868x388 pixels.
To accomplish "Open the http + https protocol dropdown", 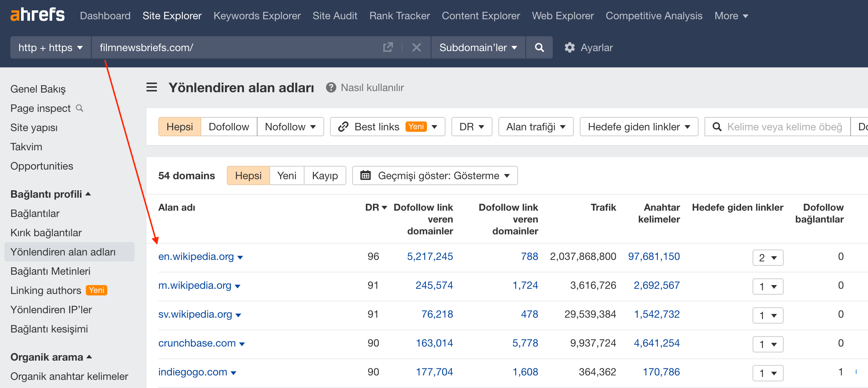I will click(51, 47).
